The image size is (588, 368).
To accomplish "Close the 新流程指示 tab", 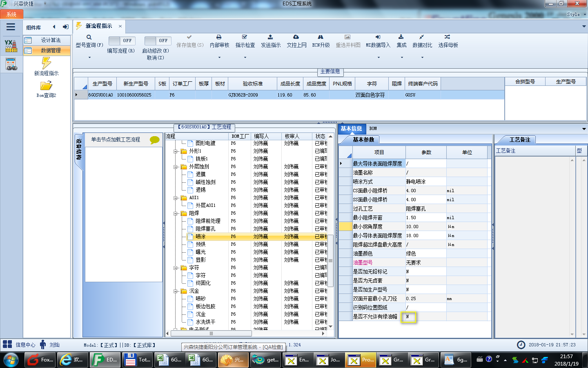I will (120, 26).
